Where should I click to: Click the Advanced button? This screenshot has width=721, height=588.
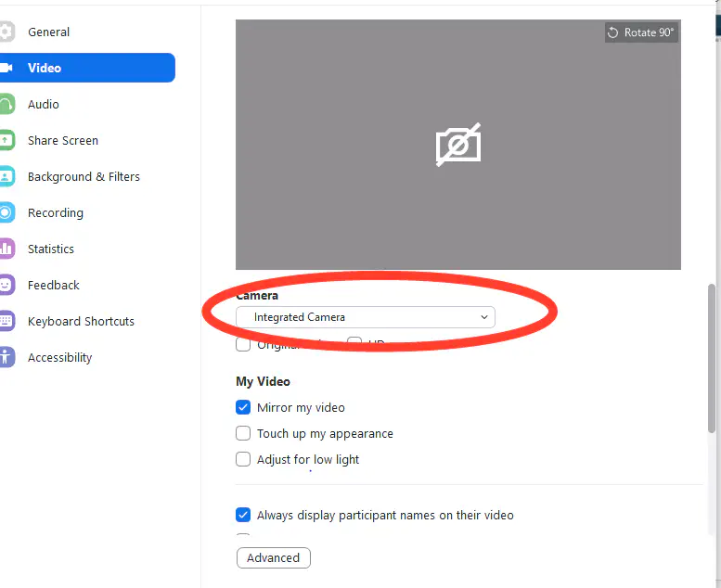(x=274, y=557)
